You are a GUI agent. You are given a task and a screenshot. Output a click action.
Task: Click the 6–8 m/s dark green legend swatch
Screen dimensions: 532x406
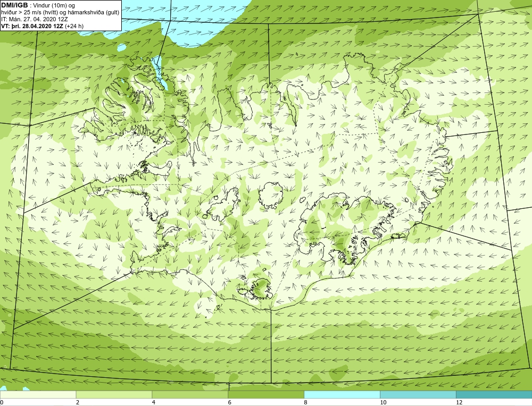266,394
